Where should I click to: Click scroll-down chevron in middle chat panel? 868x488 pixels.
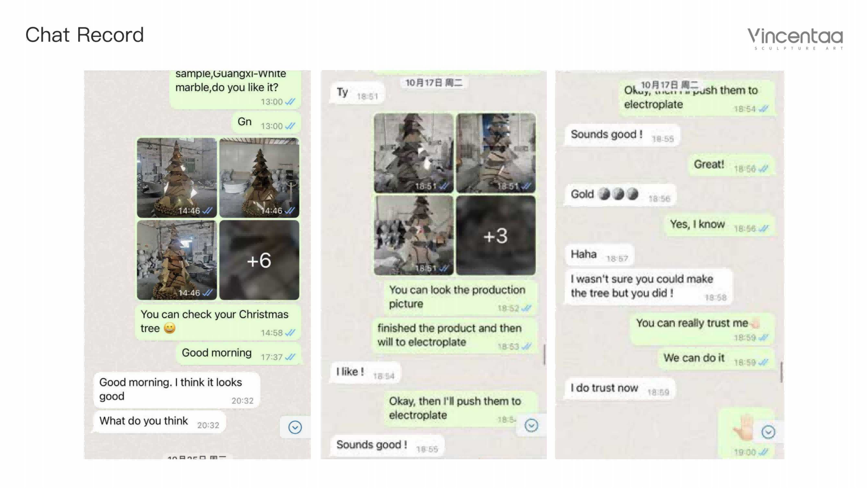pyautogui.click(x=532, y=425)
